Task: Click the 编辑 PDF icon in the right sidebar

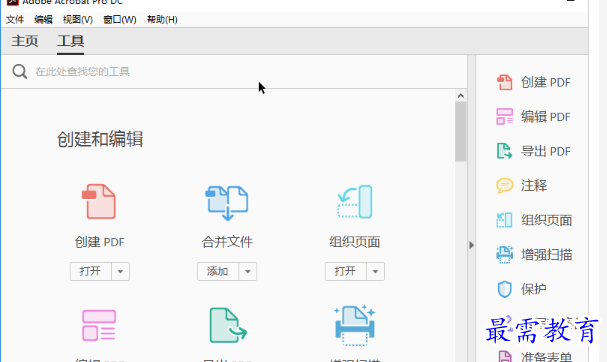Action: point(504,117)
